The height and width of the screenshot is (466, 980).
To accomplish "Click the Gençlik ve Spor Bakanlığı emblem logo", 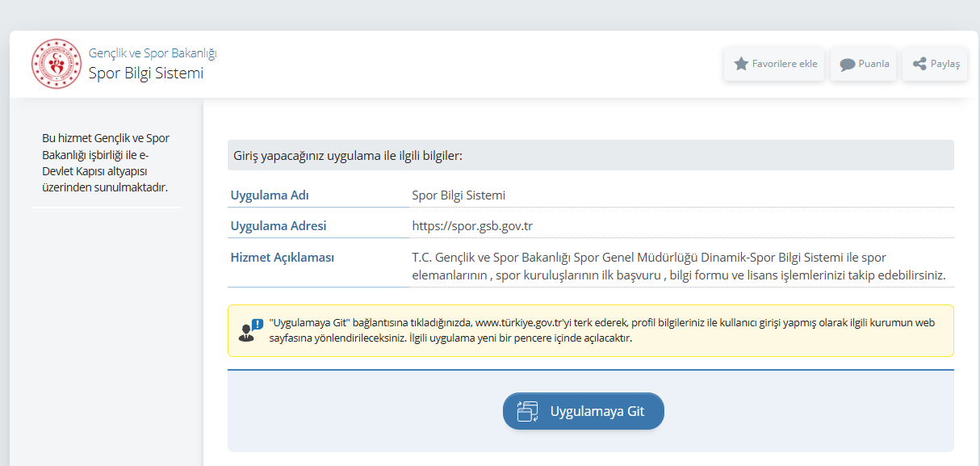I will pos(57,64).
